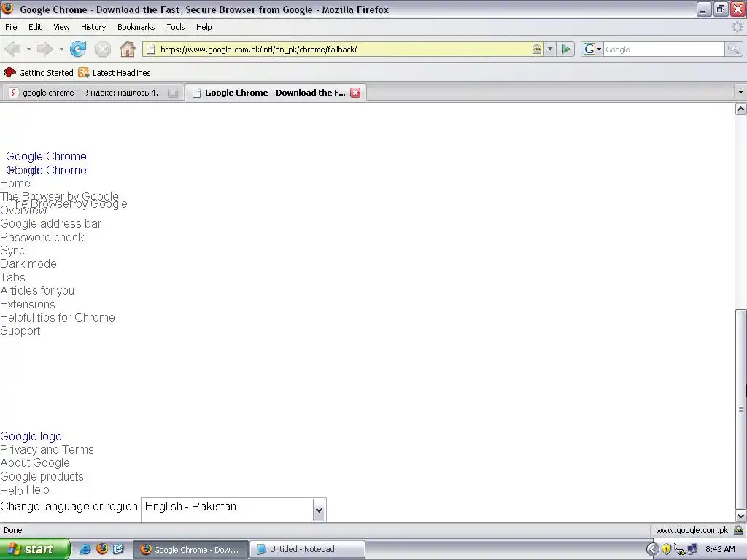Click the search magnifier button
This screenshot has width=747, height=560.
(x=734, y=49)
